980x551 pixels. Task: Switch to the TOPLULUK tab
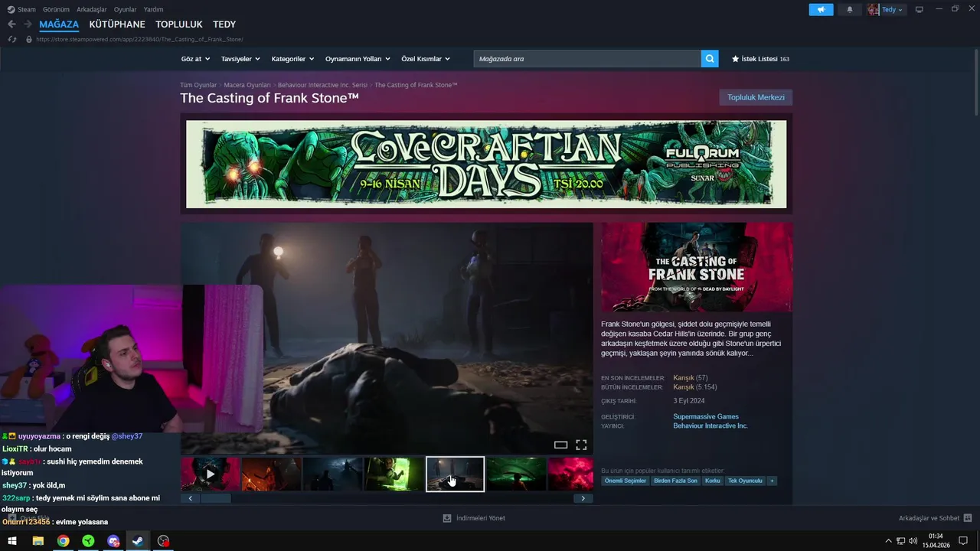[179, 24]
